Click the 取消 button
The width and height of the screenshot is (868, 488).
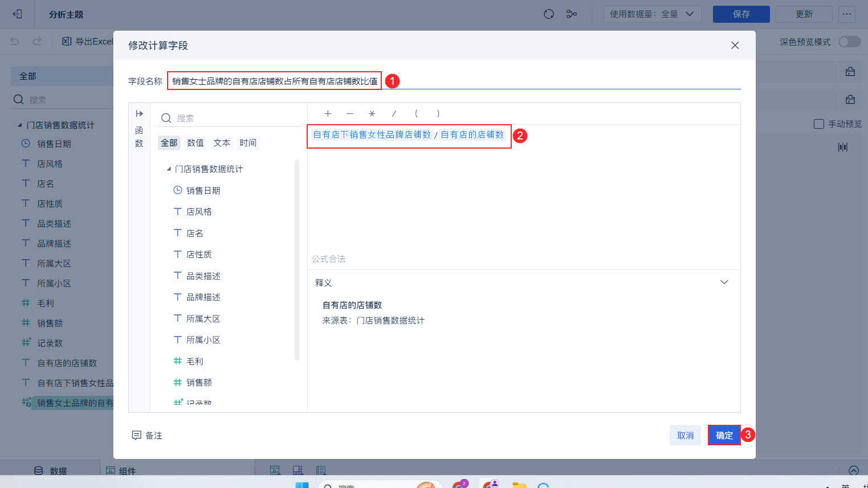685,436
